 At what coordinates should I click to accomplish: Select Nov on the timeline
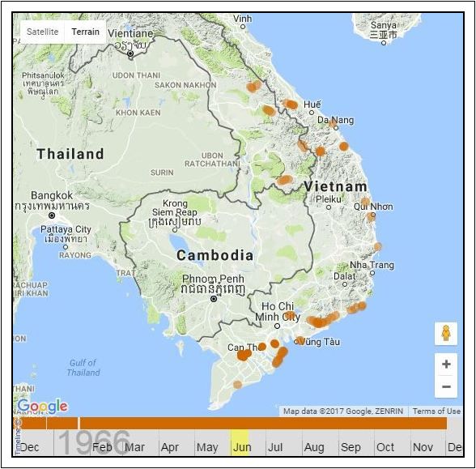[423, 447]
